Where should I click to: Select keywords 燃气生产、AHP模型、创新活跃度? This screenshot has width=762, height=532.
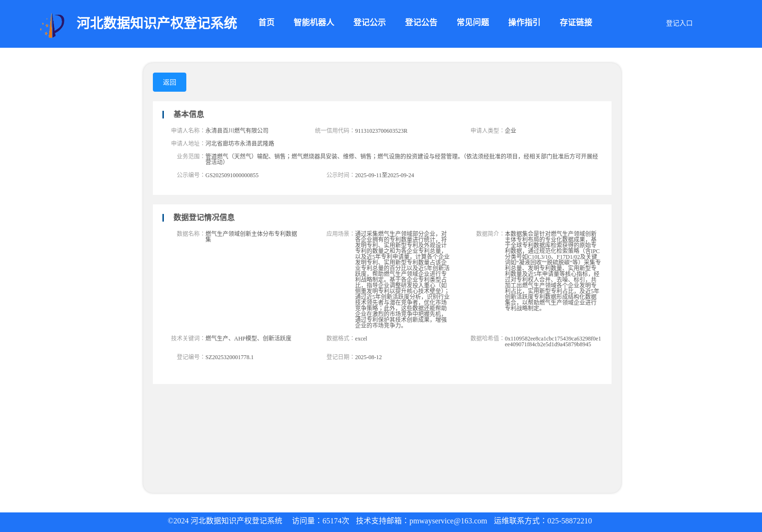(x=248, y=338)
